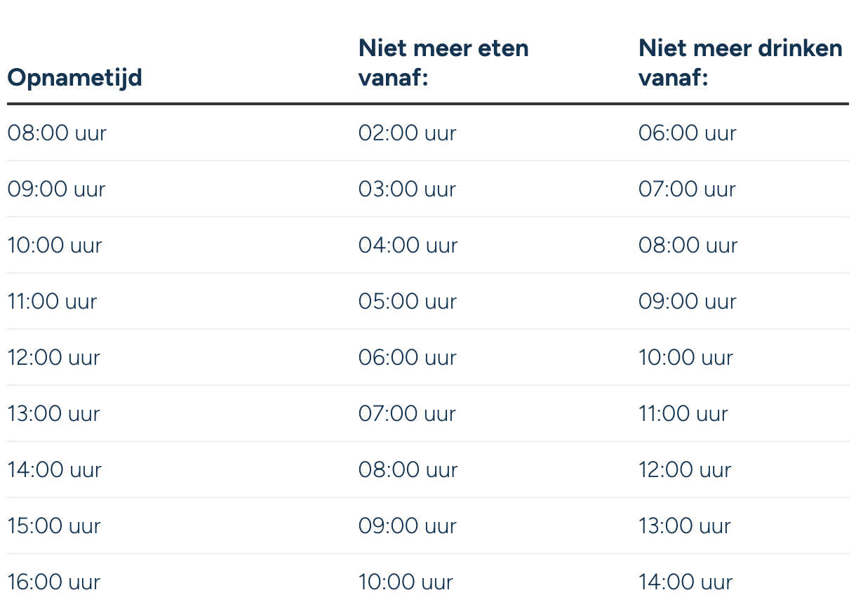Select the 08:00 uur Opnametijd cell

(57, 133)
